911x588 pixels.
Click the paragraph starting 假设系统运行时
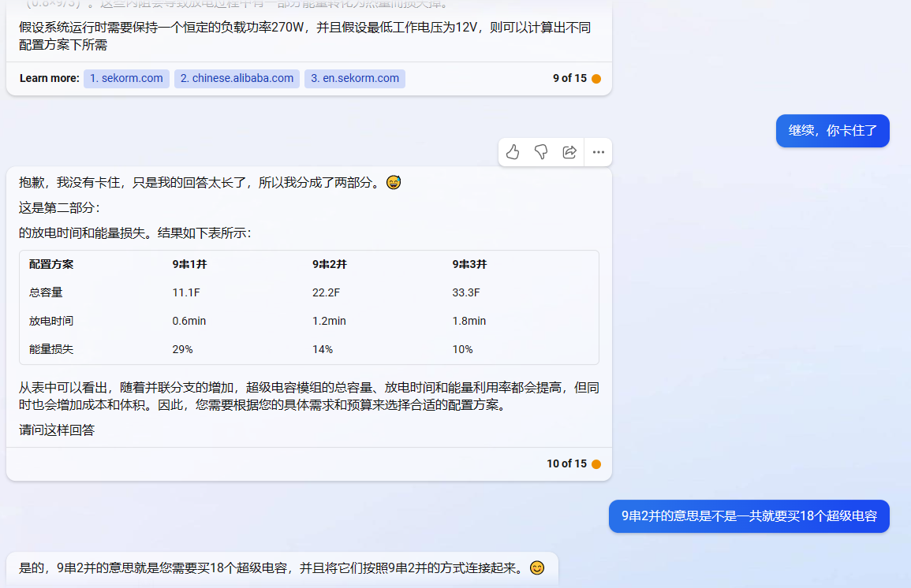click(x=305, y=36)
